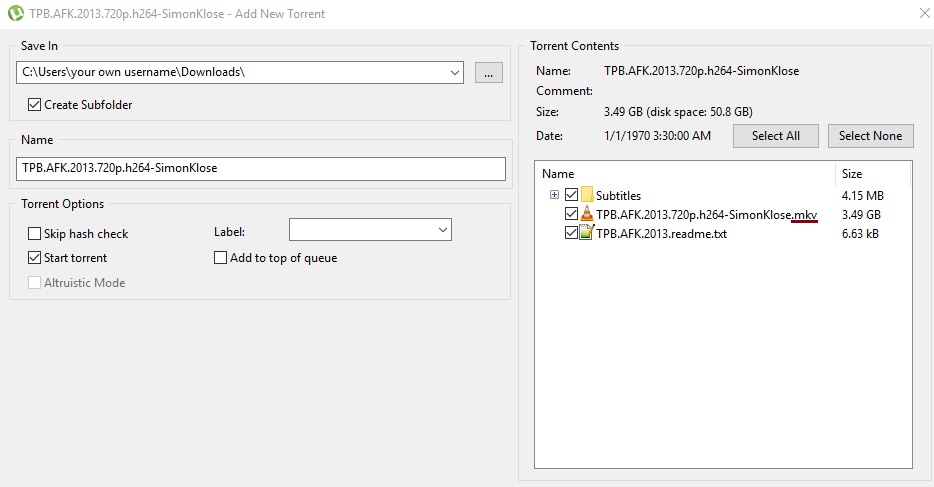934x487 pixels.
Task: Open the Label dropdown
Action: (x=443, y=230)
